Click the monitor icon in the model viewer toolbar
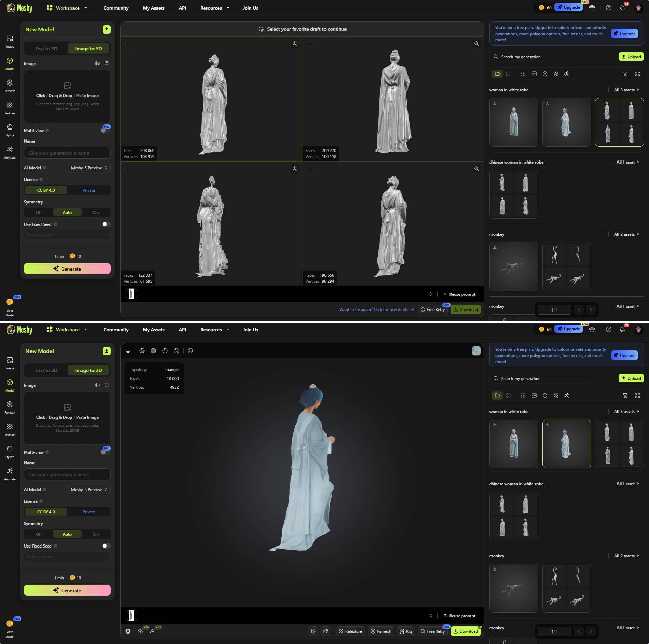Screen dimensions: 649x644 (x=128, y=351)
